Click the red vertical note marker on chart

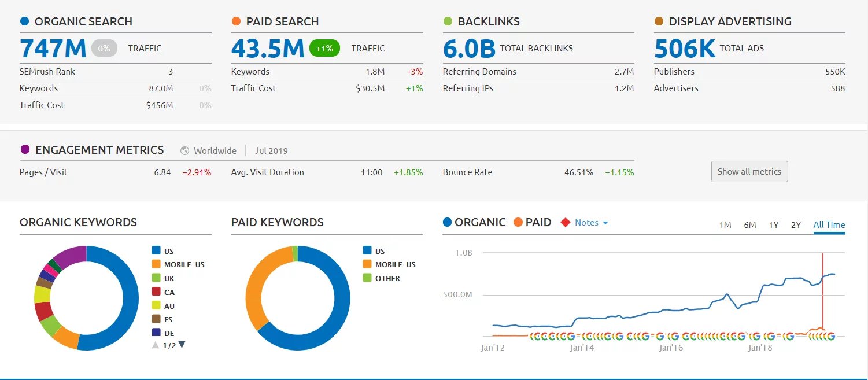coord(822,289)
